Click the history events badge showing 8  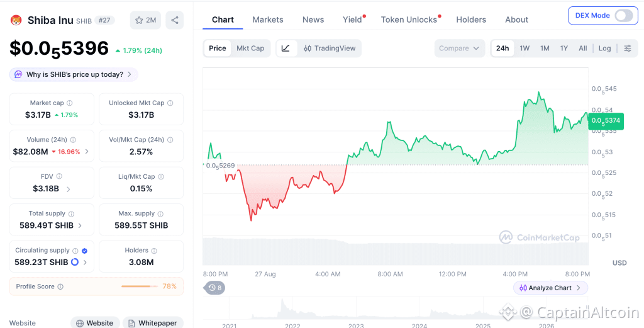214,288
